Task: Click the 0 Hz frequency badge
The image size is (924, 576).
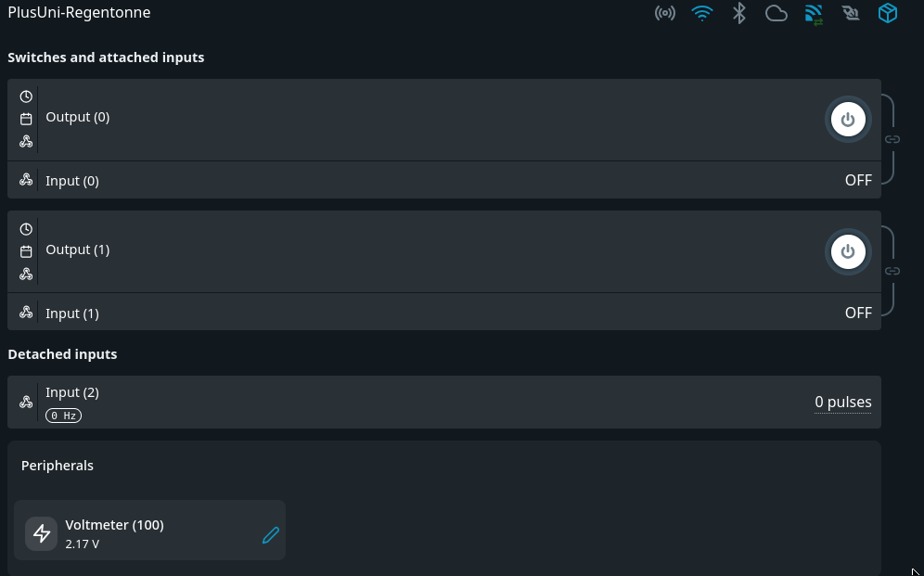Action: click(x=63, y=416)
